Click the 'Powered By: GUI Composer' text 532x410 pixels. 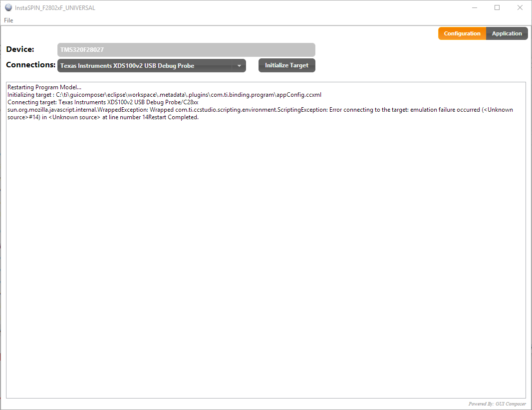click(497, 404)
